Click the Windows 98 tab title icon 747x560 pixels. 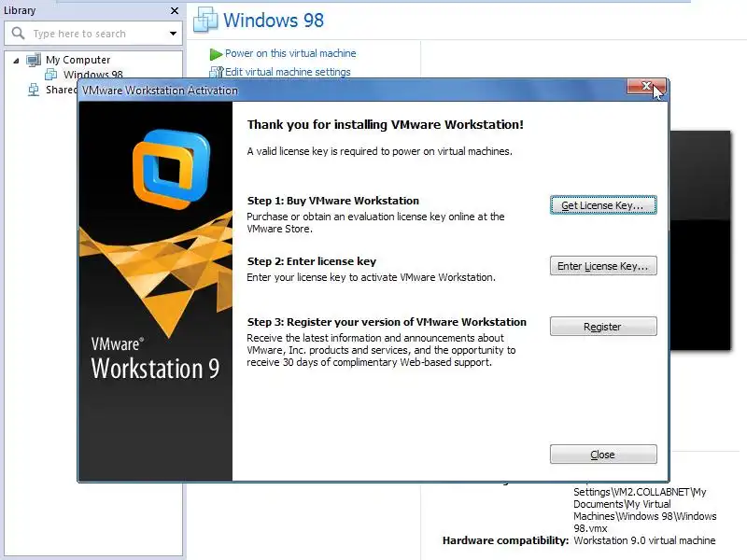(205, 20)
